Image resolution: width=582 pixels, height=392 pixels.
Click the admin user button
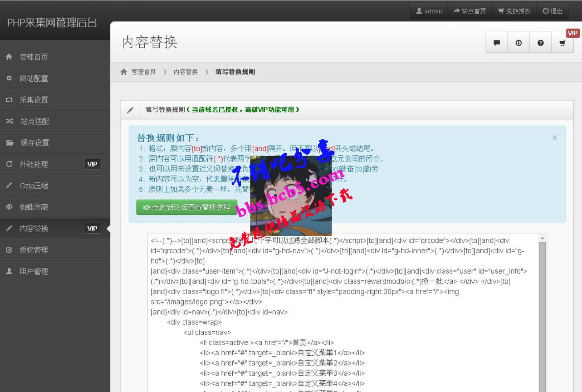429,11
